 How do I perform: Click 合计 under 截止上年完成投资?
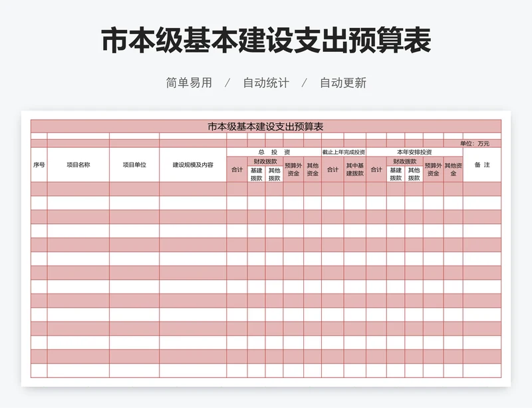[x=333, y=170]
